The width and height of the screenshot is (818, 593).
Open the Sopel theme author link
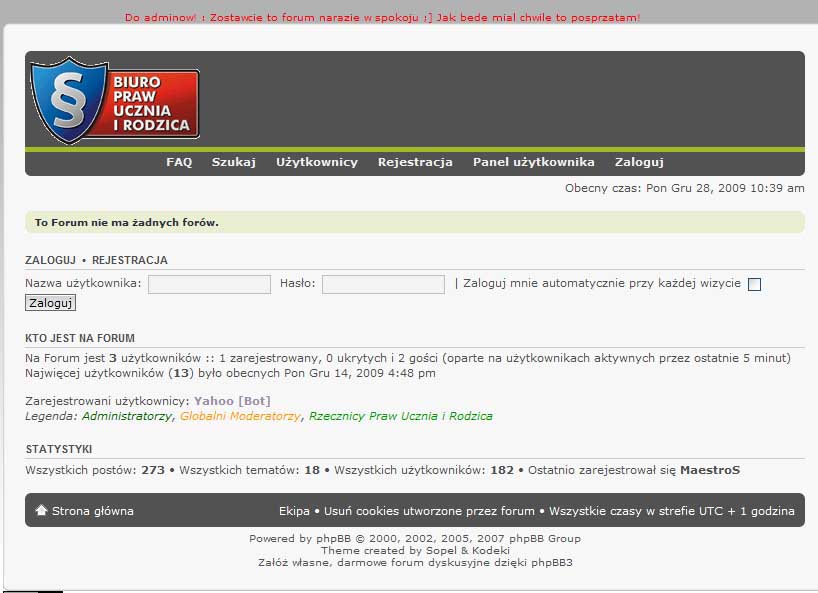441,550
